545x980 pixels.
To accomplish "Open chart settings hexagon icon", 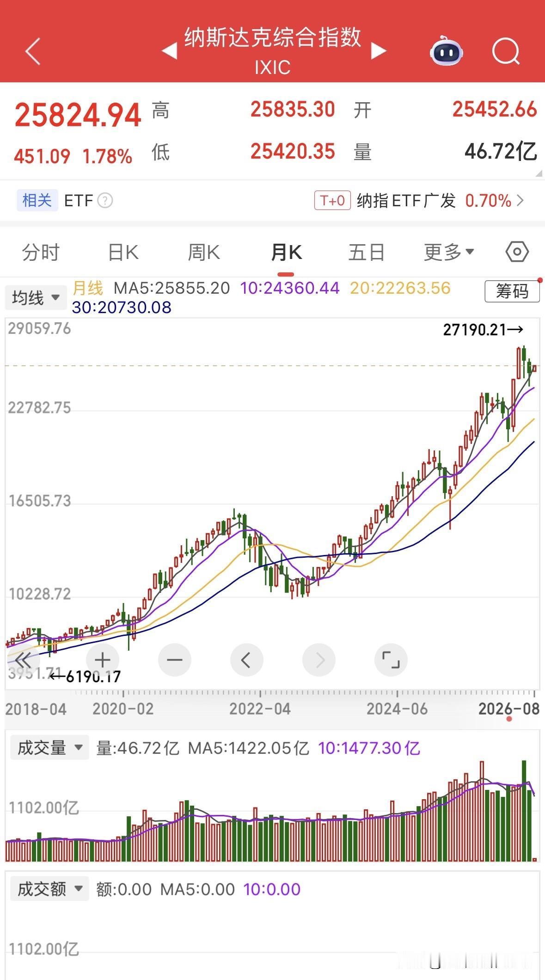I will tap(517, 252).
